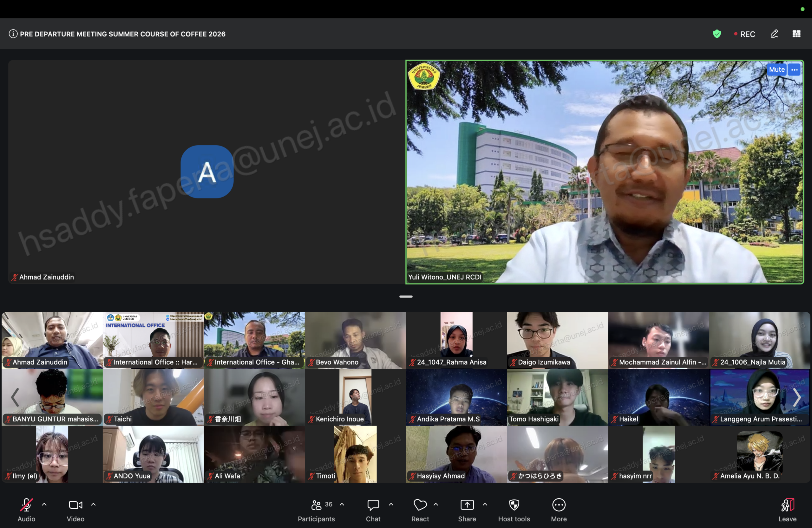Expand share options chevron
This screenshot has height=528, width=812.
point(485,504)
